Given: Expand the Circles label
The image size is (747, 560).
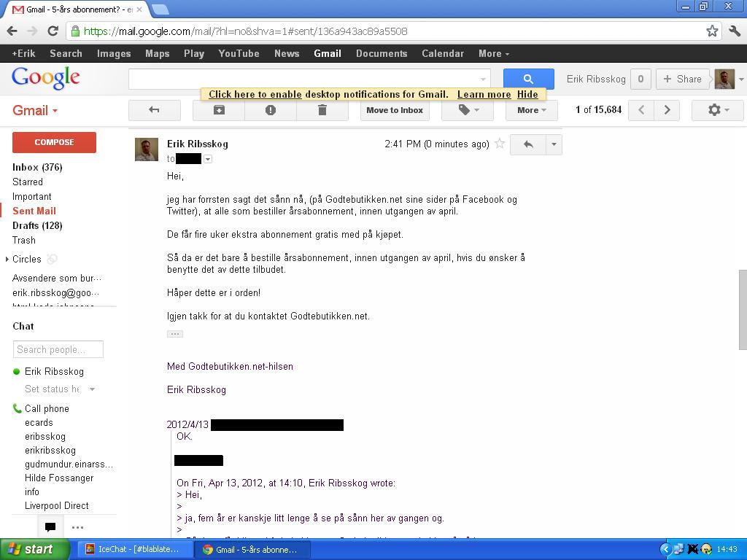Looking at the screenshot, I should pyautogui.click(x=7, y=259).
